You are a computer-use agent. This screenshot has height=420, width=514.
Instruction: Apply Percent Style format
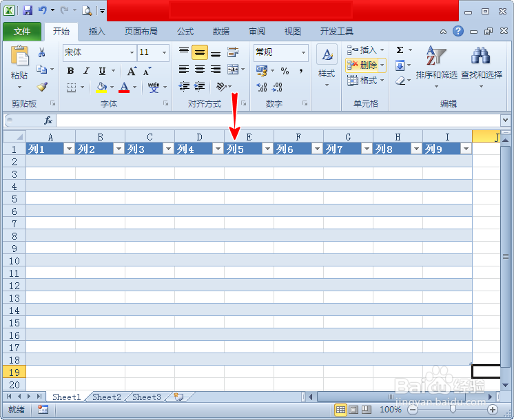click(285, 71)
